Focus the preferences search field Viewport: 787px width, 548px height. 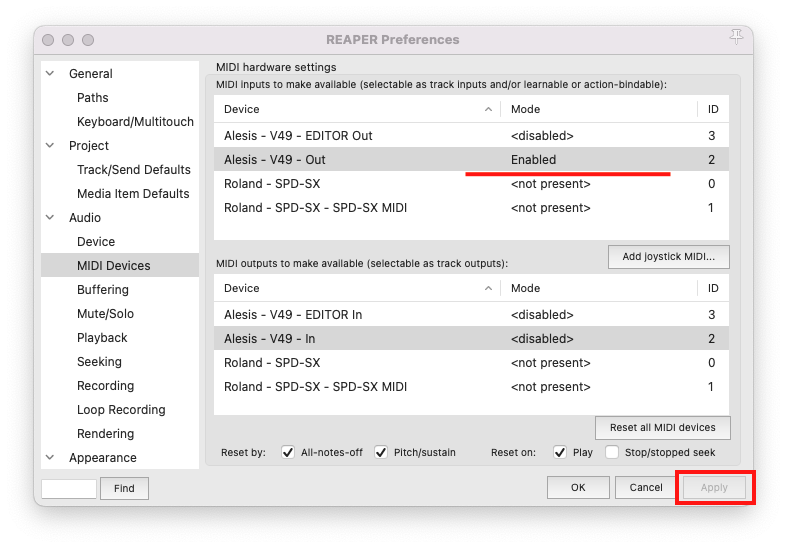pos(69,488)
